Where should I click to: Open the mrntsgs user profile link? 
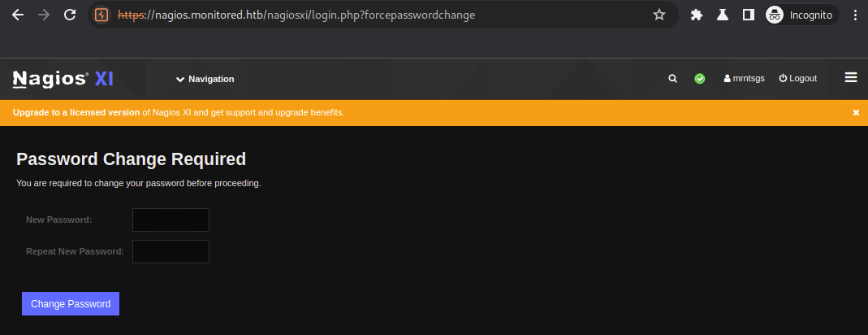tap(744, 79)
